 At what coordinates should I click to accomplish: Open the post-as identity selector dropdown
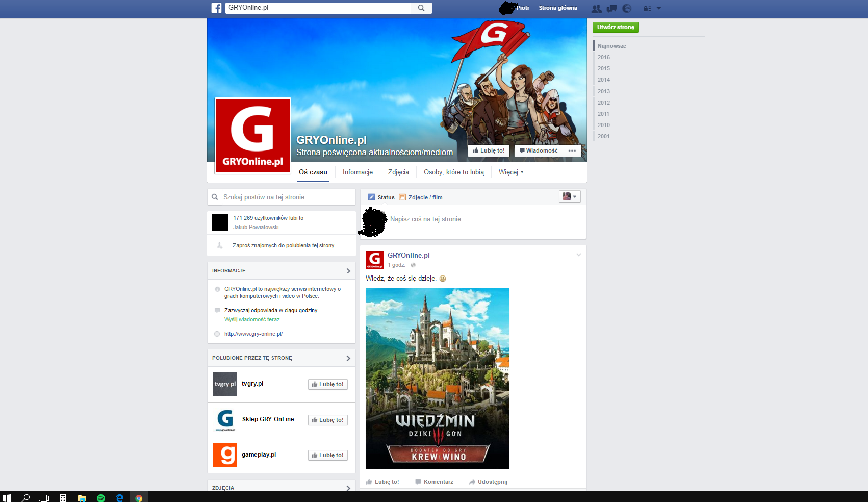pyautogui.click(x=570, y=196)
